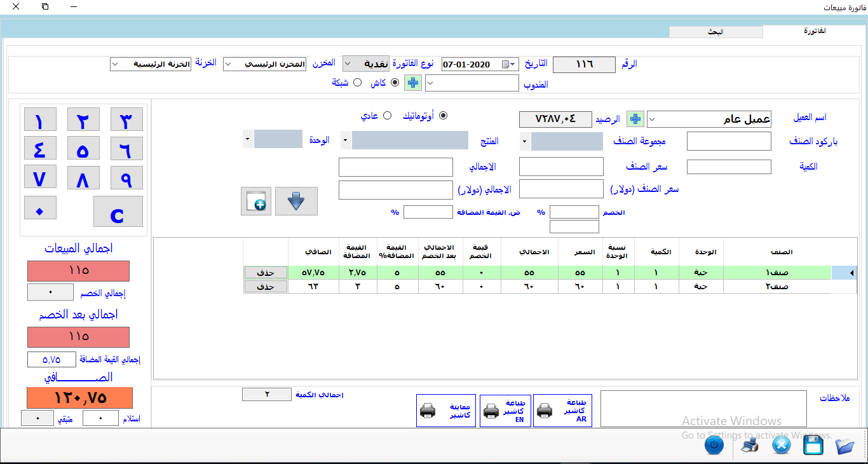The image size is (868, 464).
Task: Click the blue down arrow add-item button
Action: pos(296,201)
